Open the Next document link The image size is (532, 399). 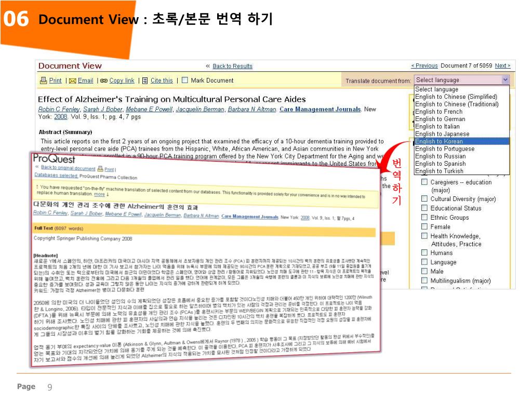(x=502, y=66)
